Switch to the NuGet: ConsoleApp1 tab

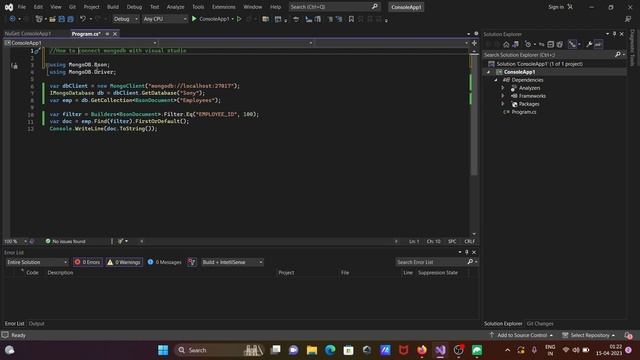coord(28,34)
